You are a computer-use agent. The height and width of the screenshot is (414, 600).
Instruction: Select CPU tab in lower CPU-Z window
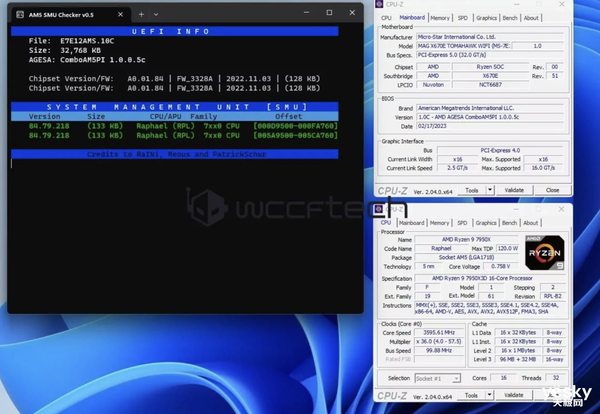pyautogui.click(x=386, y=223)
